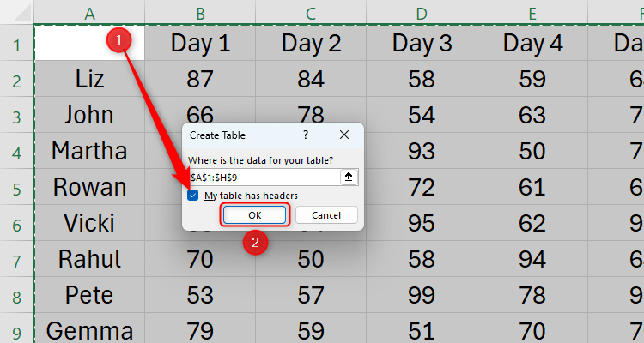Select column C header
This screenshot has height=343, width=644.
pos(311,13)
